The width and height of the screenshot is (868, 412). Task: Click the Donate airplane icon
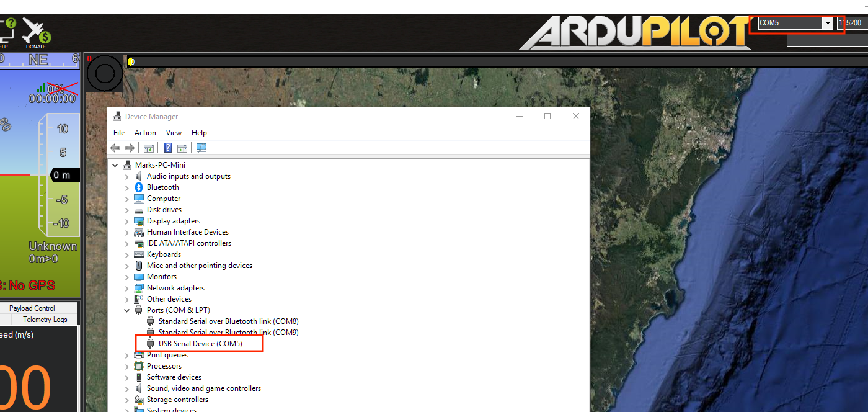click(x=36, y=31)
